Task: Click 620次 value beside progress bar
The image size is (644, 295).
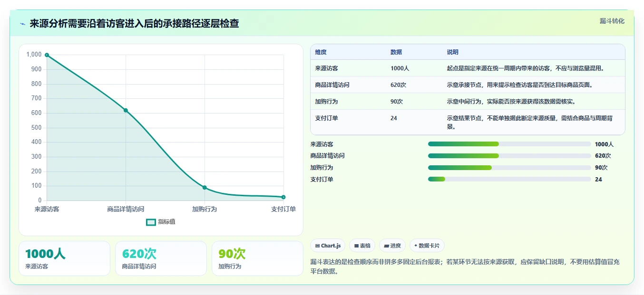Action: click(x=603, y=156)
